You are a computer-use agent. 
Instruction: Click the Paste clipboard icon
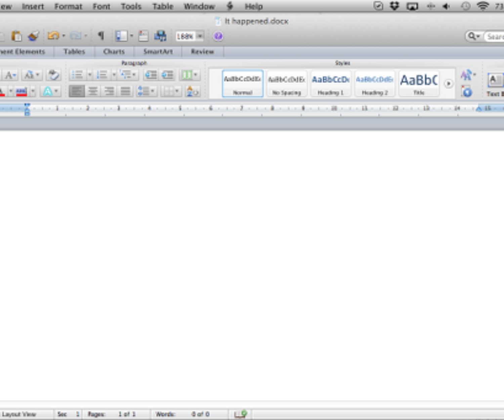(16, 36)
